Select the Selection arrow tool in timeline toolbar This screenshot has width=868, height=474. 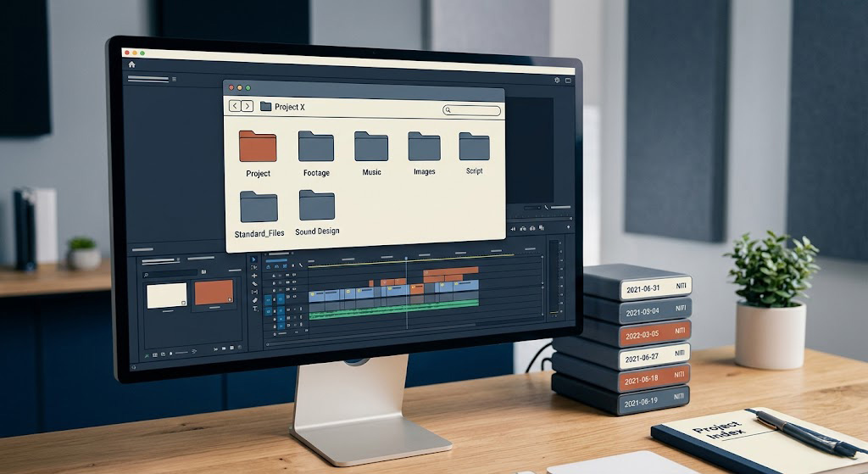(x=253, y=259)
